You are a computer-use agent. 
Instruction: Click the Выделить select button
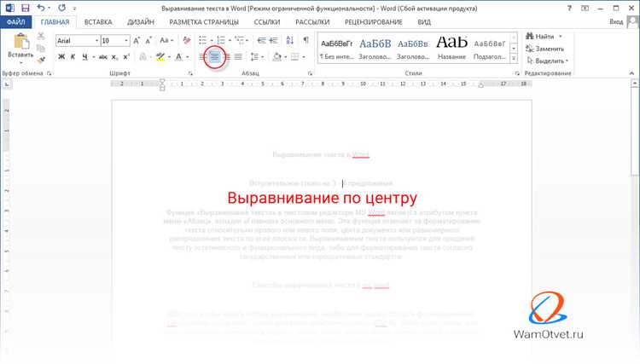point(547,61)
